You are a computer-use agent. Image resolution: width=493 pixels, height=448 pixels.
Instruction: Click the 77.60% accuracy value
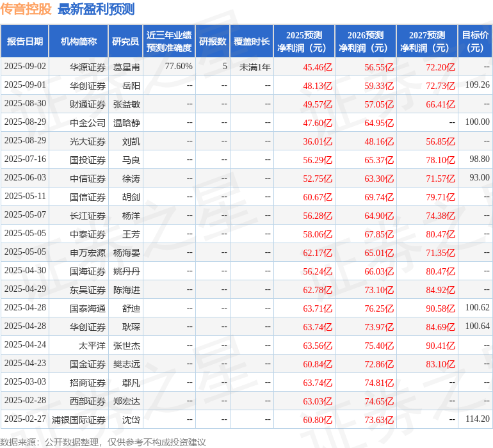click(179, 67)
